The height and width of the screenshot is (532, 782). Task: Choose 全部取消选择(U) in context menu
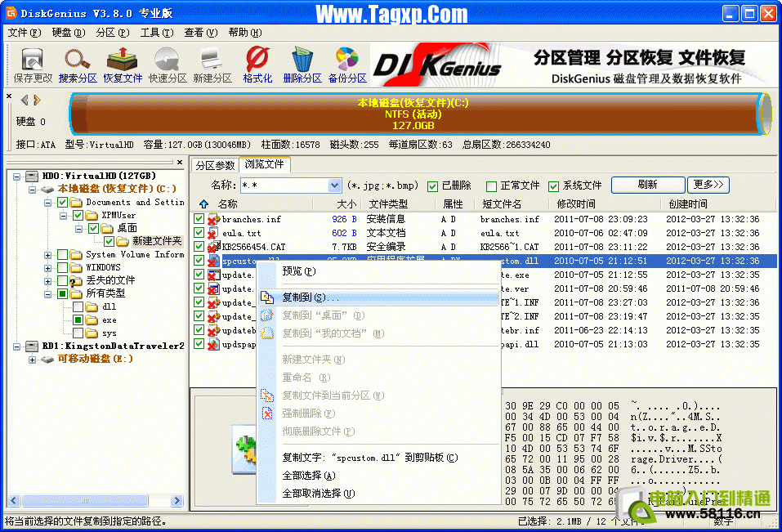(x=318, y=493)
